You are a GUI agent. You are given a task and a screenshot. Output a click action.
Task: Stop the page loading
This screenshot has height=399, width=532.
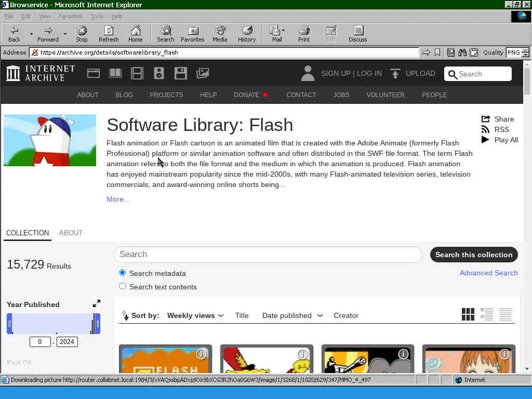tap(82, 34)
